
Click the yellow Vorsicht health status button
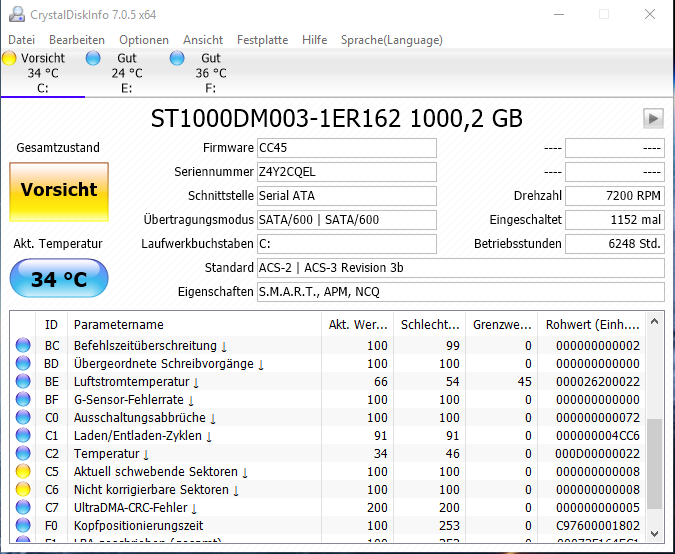coord(59,192)
